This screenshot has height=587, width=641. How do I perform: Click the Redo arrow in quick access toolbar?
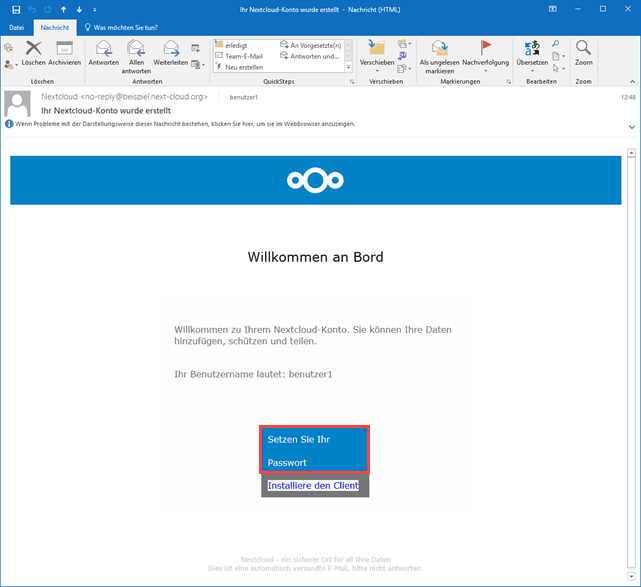[x=48, y=9]
